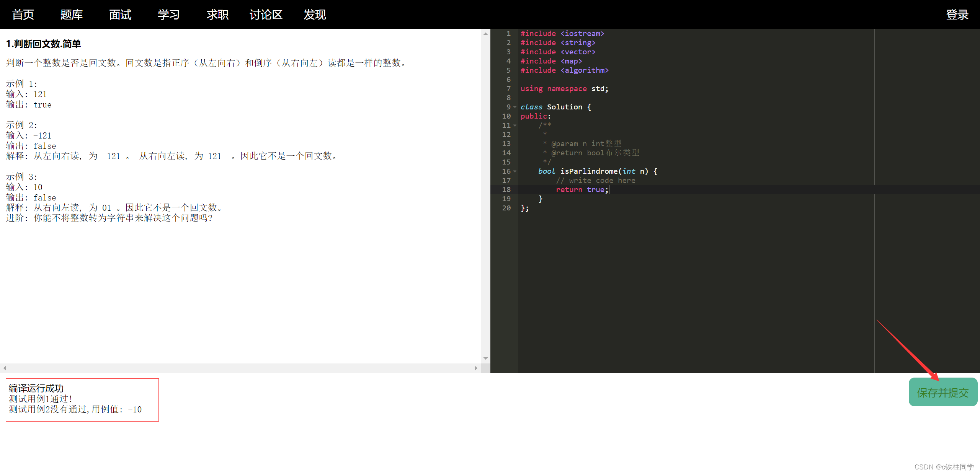Click the 测试用例1通过! result line

41,399
